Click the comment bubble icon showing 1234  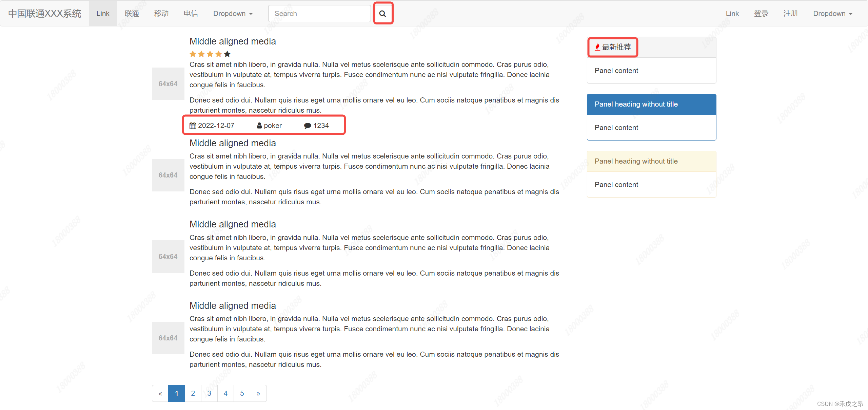click(307, 126)
